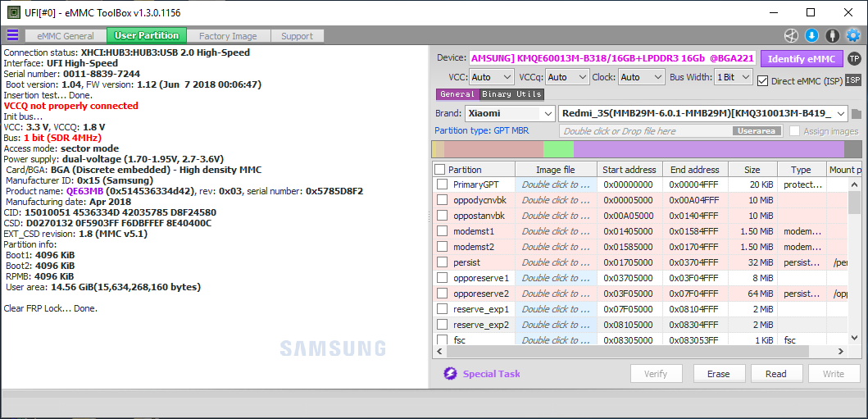Click the black shield device icon
This screenshot has width=868, height=419.
[x=832, y=36]
